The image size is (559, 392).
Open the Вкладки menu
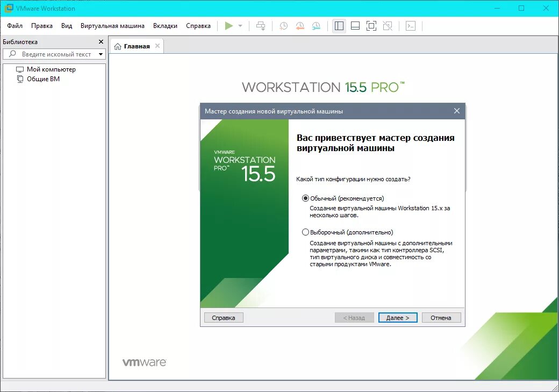[x=165, y=26]
